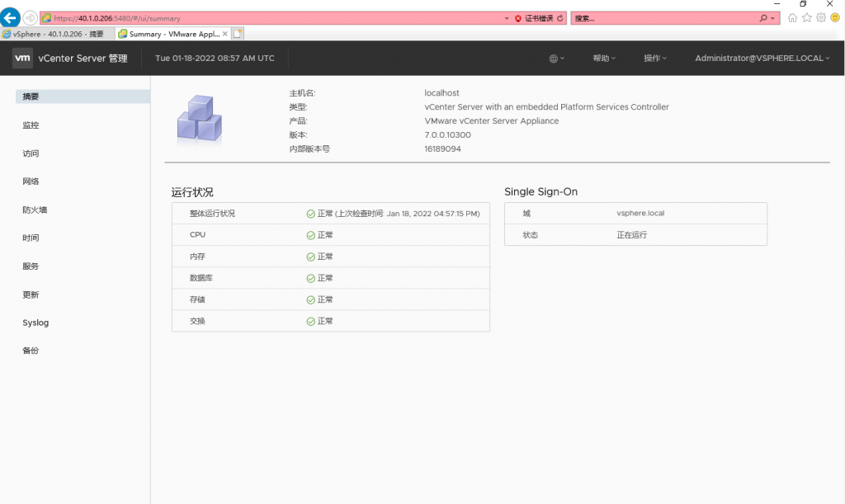
Task: Restore down the browser window
Action: 803,4
